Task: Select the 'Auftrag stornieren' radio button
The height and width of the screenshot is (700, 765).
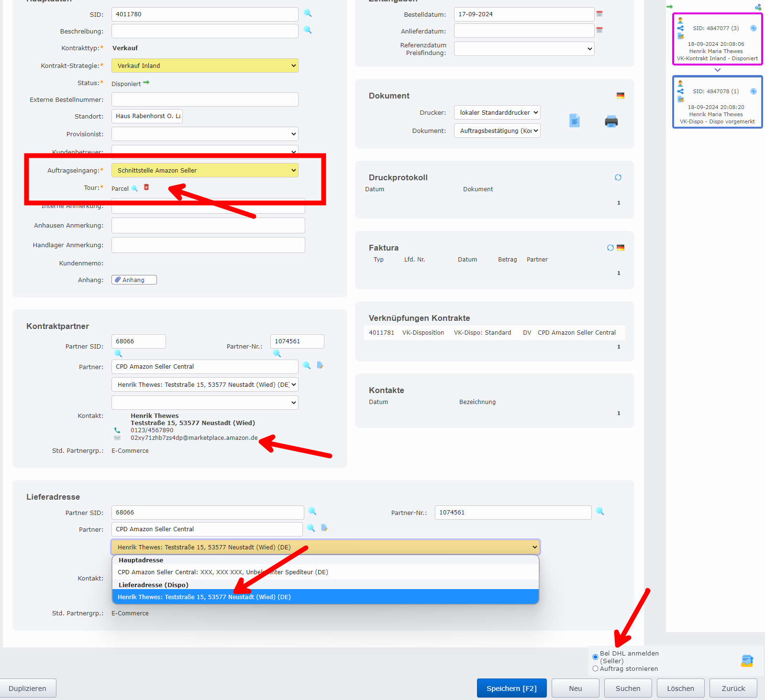Action: pyautogui.click(x=595, y=668)
